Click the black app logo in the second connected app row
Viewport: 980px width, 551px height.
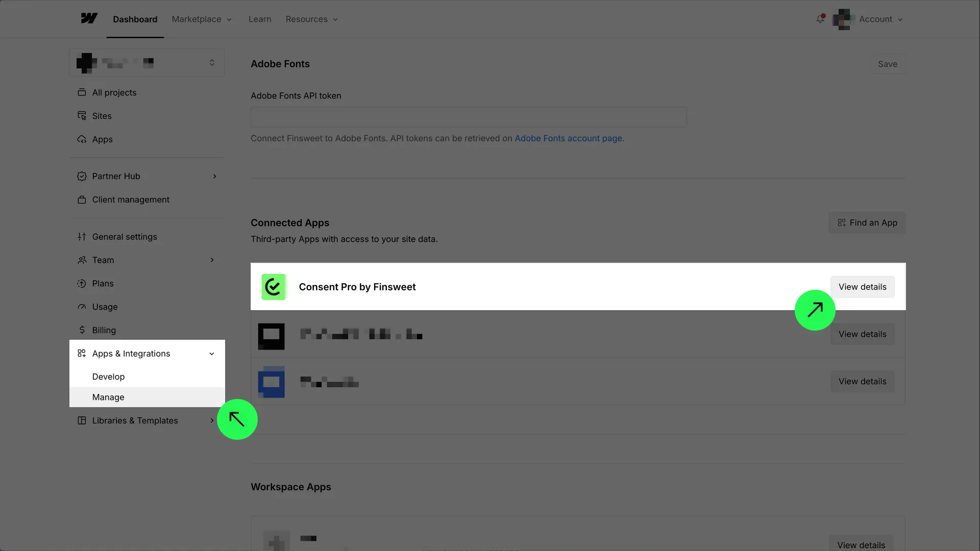(271, 336)
